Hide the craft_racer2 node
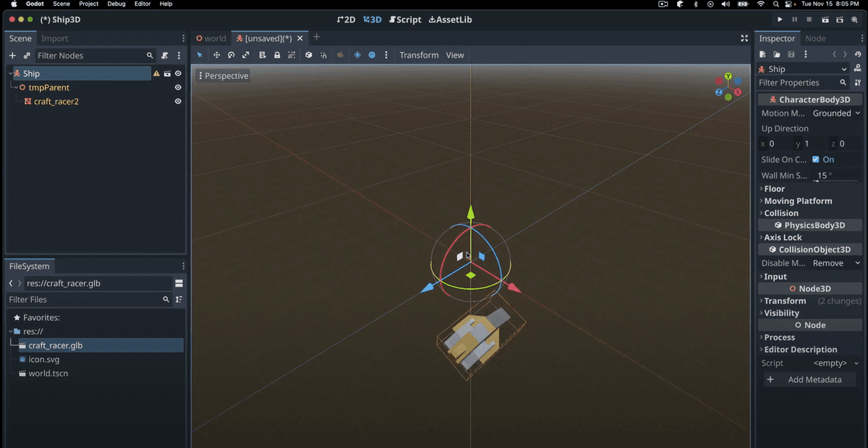Screen dimensions: 868x448 pyautogui.click(x=178, y=101)
